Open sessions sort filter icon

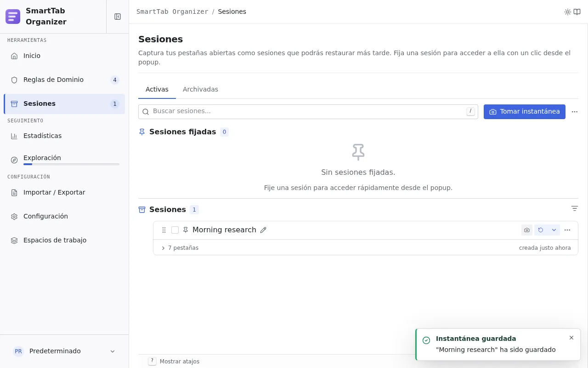[x=574, y=209]
